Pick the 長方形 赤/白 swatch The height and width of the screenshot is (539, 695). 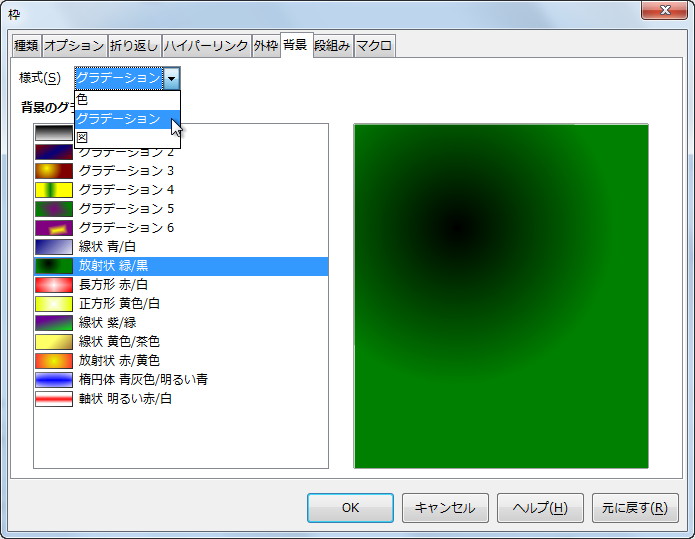pos(54,285)
